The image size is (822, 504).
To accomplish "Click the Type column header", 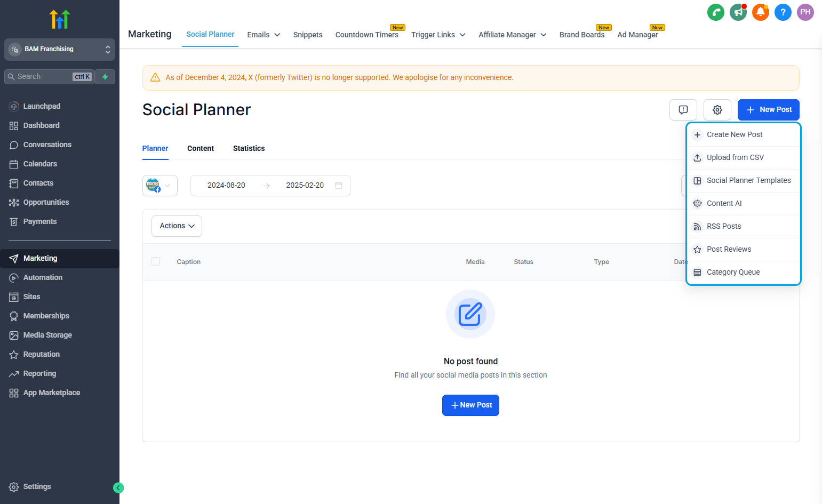I will 602,262.
